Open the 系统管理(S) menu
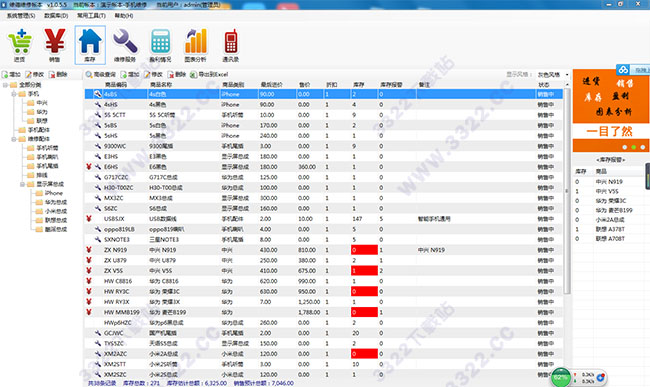The width and height of the screenshot is (650, 387). point(21,16)
